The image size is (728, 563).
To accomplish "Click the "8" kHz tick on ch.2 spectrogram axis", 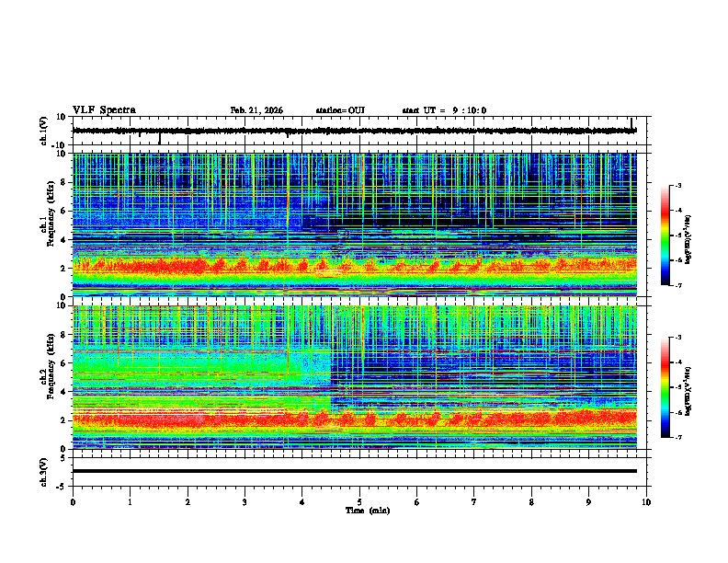I will click(63, 335).
